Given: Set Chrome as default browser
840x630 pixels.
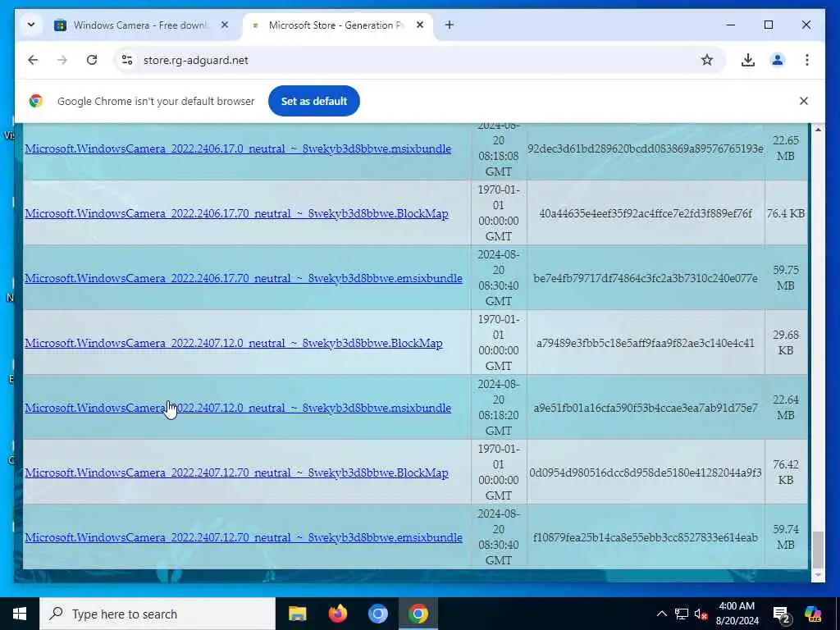Looking at the screenshot, I should tap(314, 101).
